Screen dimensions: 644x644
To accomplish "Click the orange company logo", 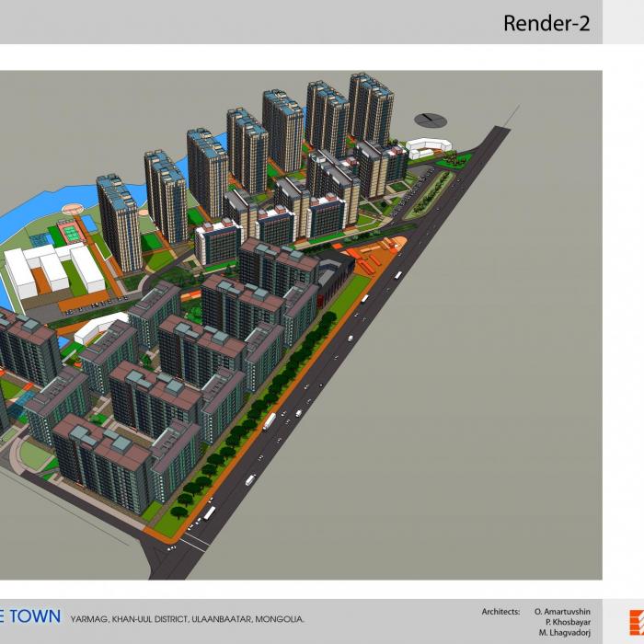I will (x=637, y=623).
